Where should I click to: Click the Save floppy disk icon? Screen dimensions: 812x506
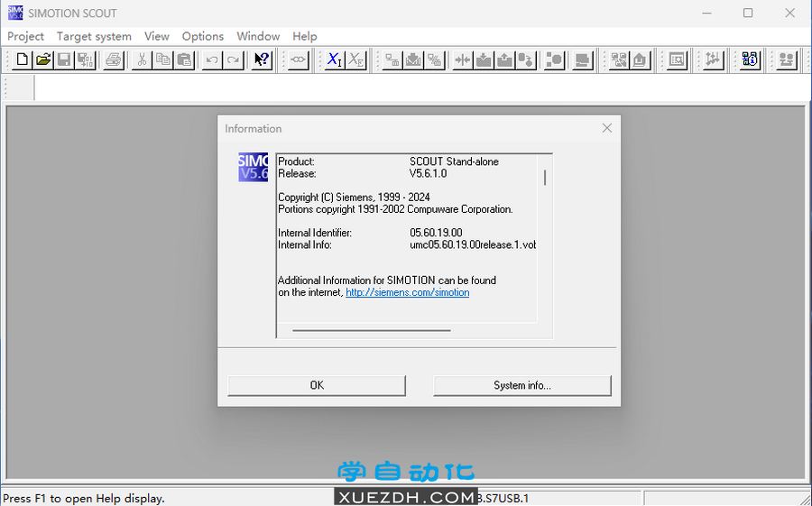pyautogui.click(x=64, y=60)
